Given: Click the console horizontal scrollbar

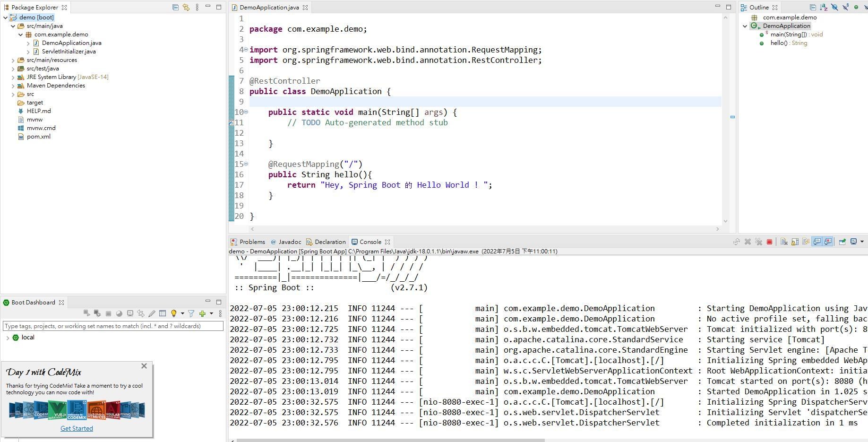Looking at the screenshot, I should 390,440.
